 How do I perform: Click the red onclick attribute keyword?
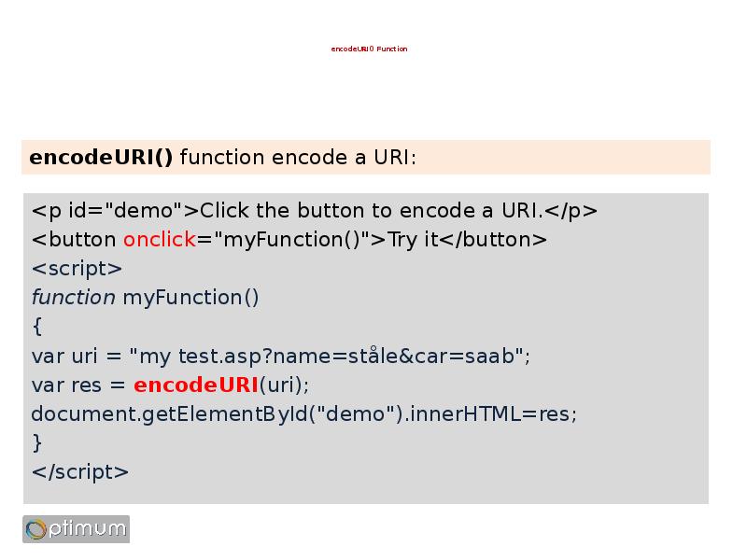click(x=161, y=239)
